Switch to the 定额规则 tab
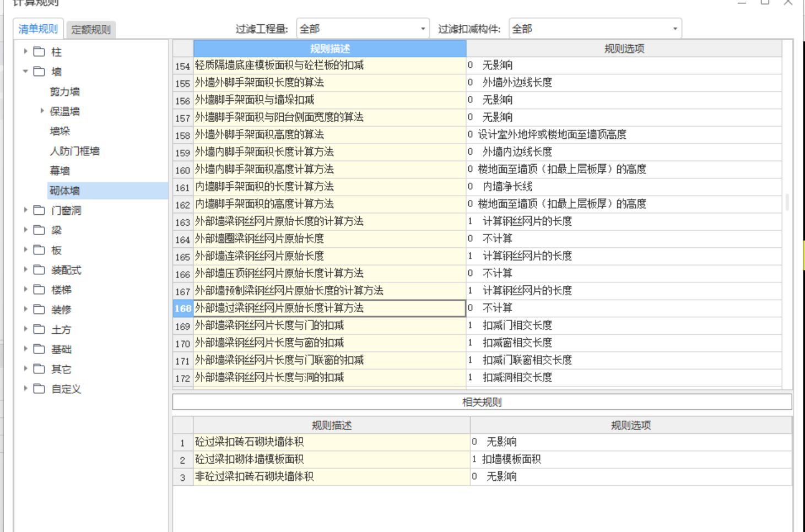The width and height of the screenshot is (805, 532). [x=91, y=30]
